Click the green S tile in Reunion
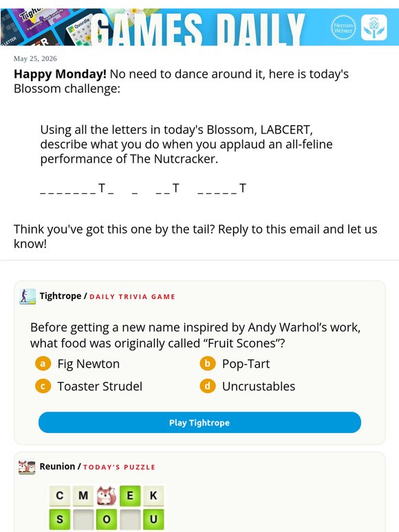Viewport: 399px width, 532px height. coord(60,519)
